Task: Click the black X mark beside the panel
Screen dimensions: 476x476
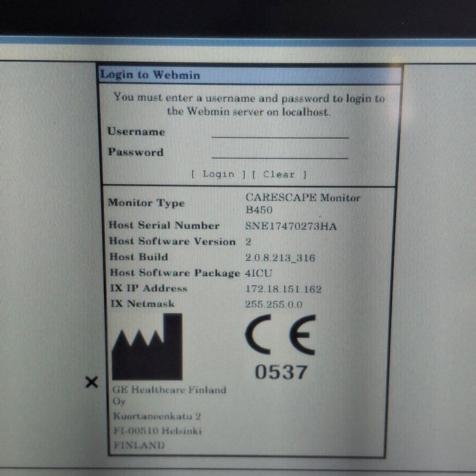Action: coord(92,382)
